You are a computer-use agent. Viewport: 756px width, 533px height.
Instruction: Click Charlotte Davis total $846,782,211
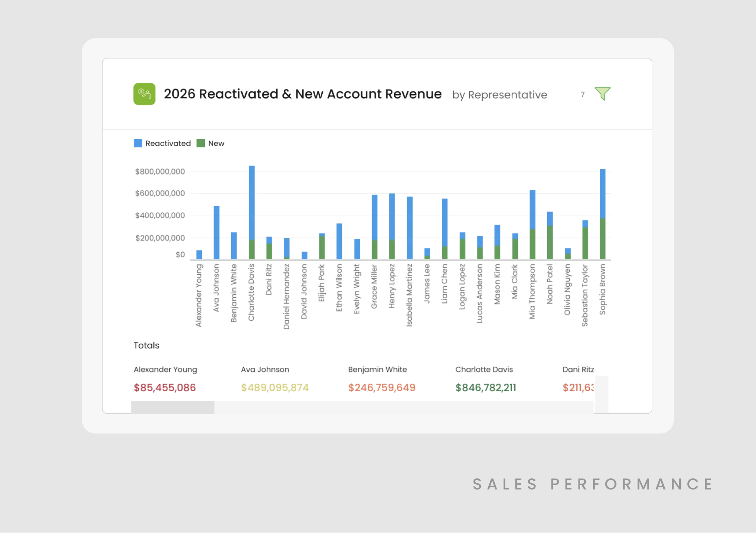pyautogui.click(x=486, y=388)
